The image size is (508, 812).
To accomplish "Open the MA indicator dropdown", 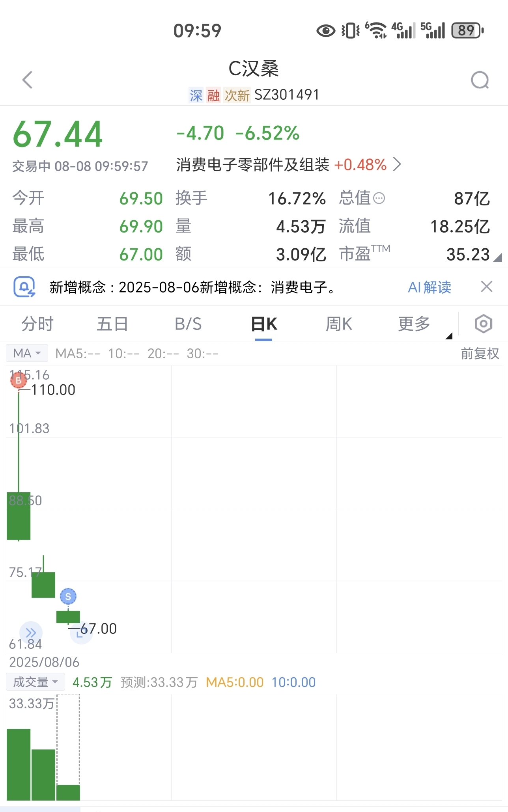I will coord(27,353).
